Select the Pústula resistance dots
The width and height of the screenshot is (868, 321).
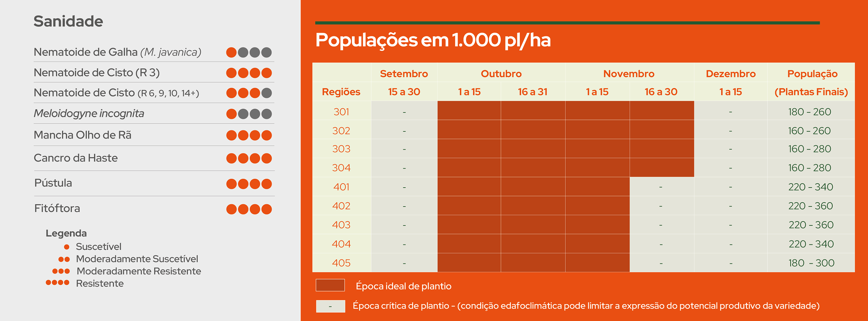coord(249,184)
